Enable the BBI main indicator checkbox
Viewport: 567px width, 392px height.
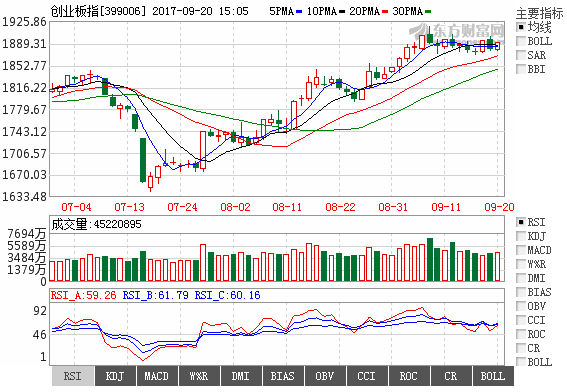point(521,69)
